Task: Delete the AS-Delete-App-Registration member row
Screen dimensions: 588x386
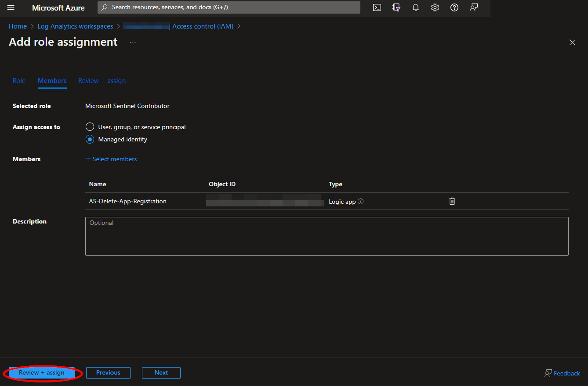Action: [x=452, y=201]
